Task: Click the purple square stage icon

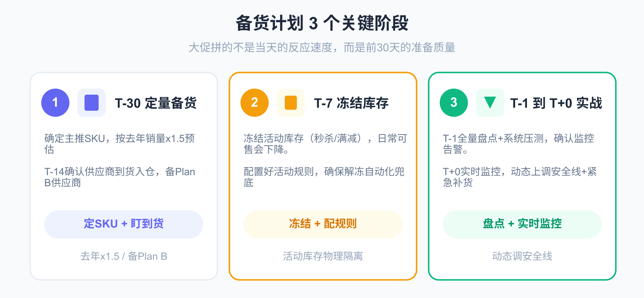Action: tap(92, 103)
